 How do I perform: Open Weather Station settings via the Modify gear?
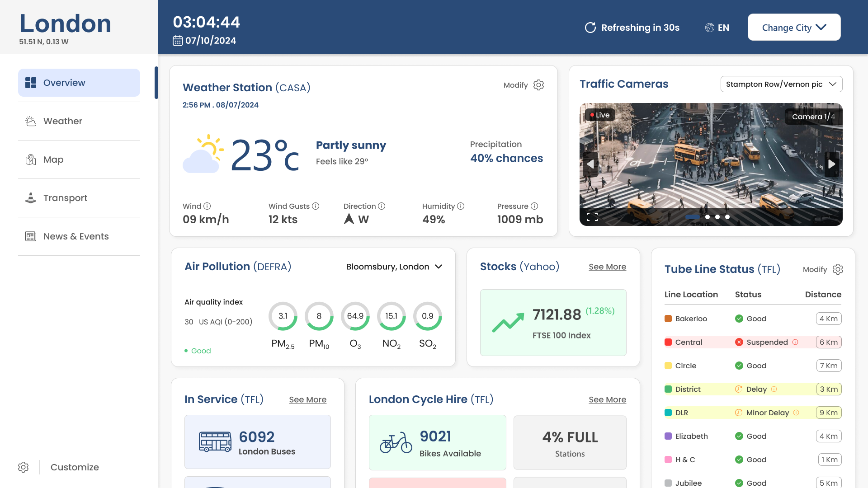[538, 85]
